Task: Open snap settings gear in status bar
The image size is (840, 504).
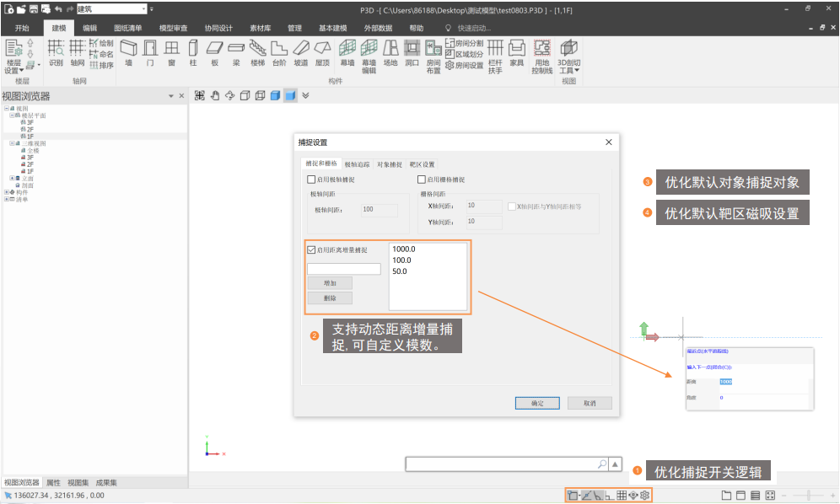Action: click(644, 495)
